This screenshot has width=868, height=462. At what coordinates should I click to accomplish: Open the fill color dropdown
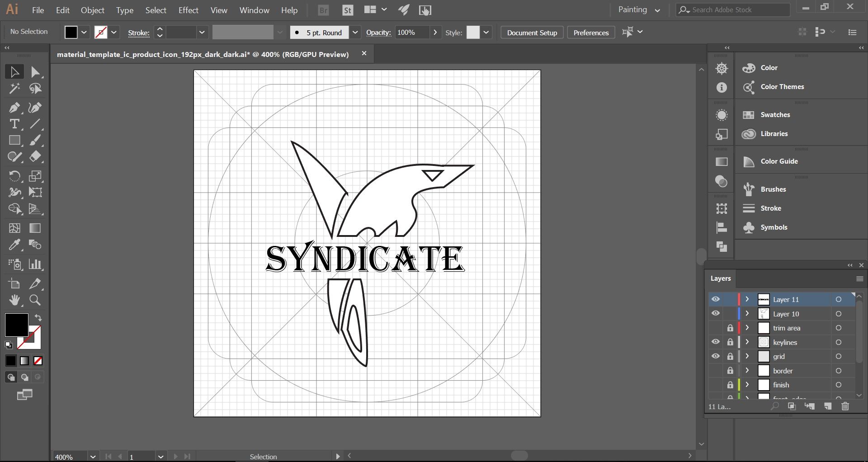(x=84, y=32)
